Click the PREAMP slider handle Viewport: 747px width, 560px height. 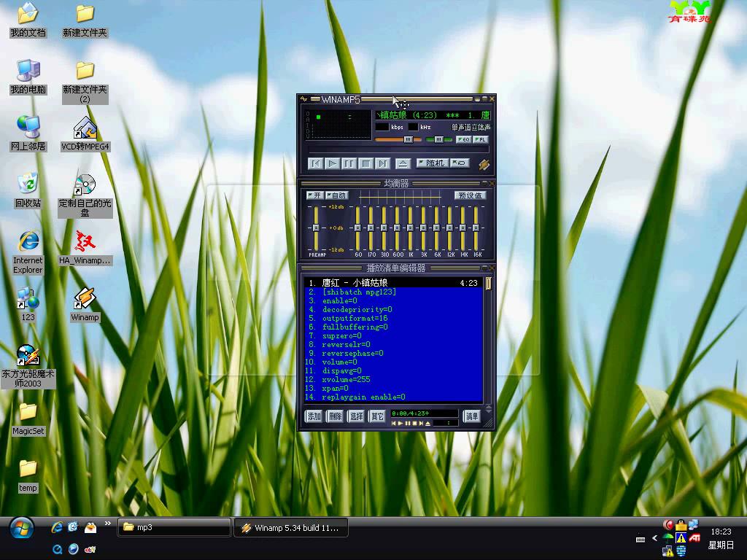pos(316,228)
